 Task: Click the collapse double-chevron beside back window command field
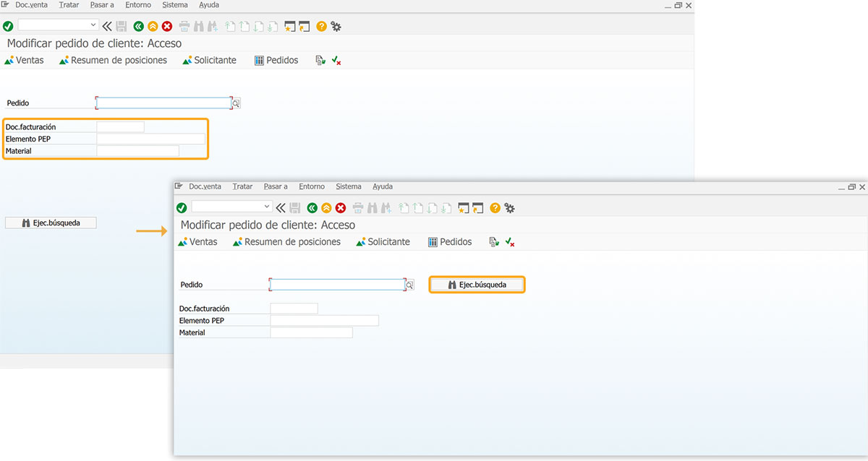pyautogui.click(x=107, y=26)
